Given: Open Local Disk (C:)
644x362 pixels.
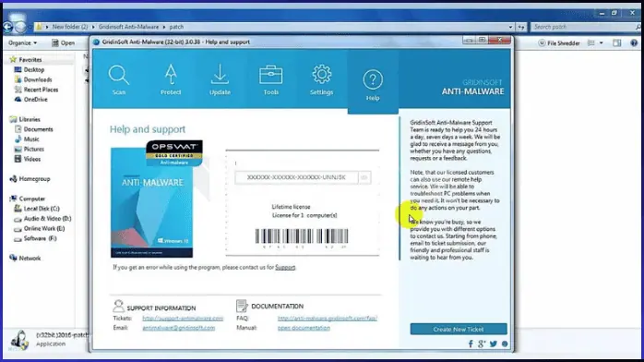Looking at the screenshot, I should (x=42, y=209).
